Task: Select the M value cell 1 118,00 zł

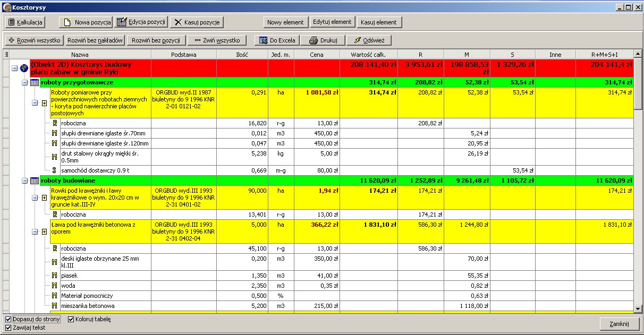Action: pos(467,306)
